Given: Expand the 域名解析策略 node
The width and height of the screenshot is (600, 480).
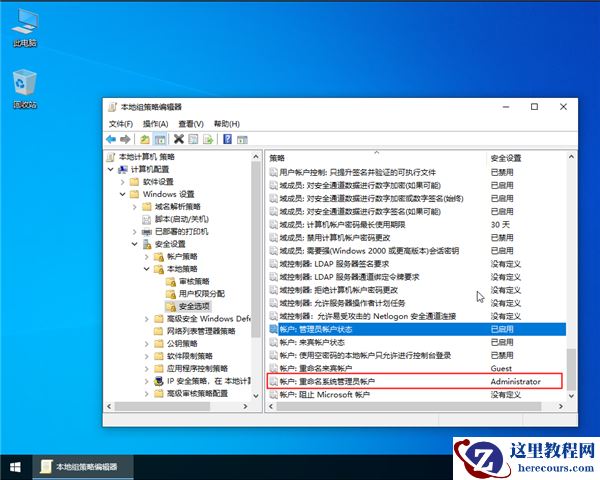Looking at the screenshot, I should [135, 207].
